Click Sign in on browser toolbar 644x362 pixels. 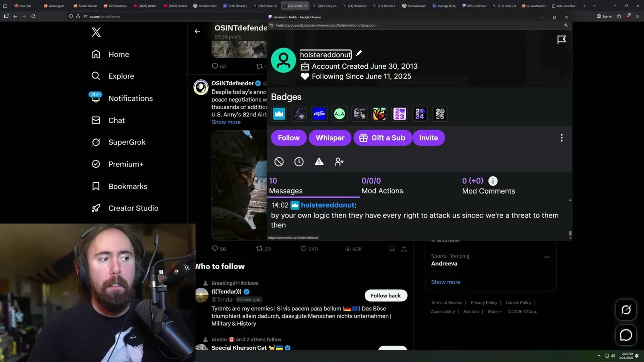pyautogui.click(x=604, y=16)
